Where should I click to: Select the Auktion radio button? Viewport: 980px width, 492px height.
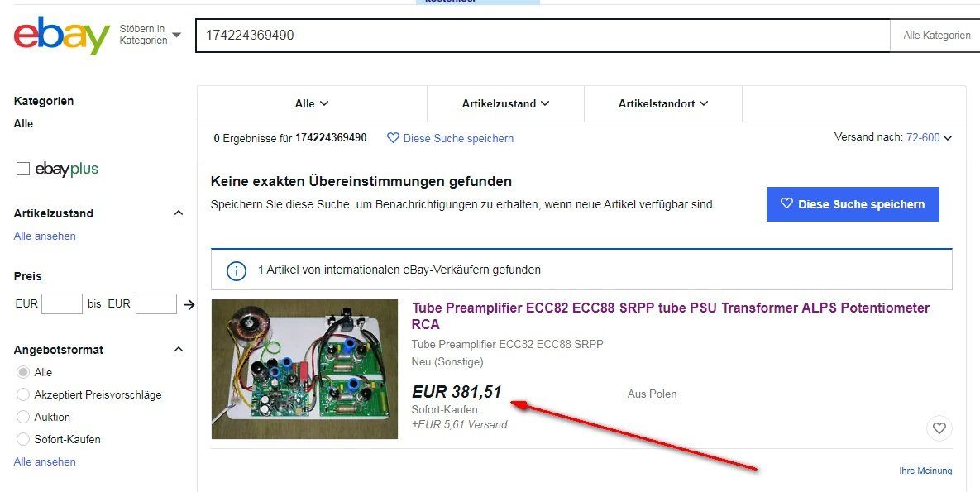23,417
